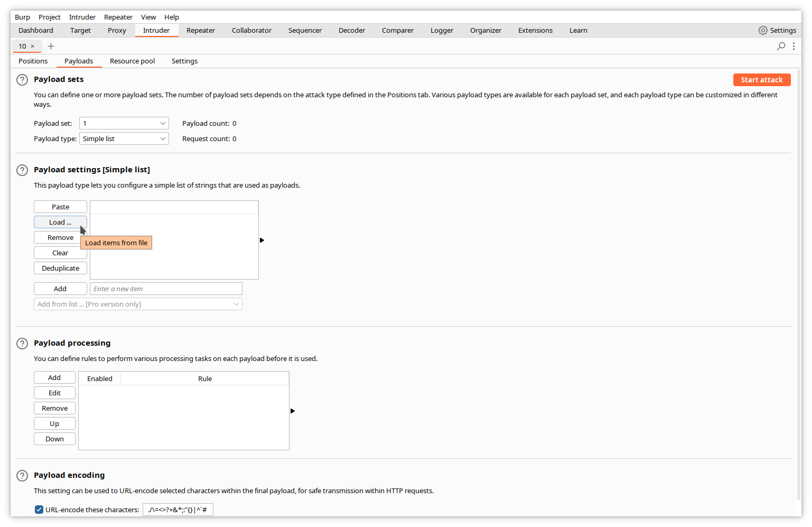Click the Payload processing help icon

(22, 344)
